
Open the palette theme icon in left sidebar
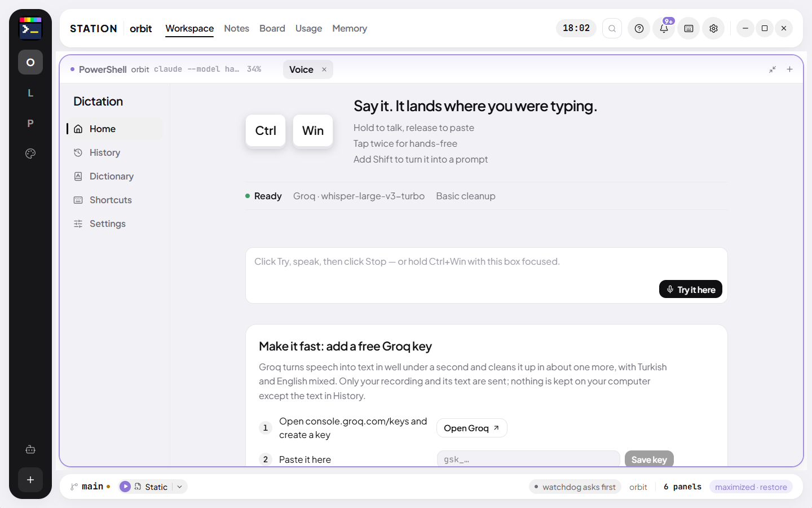pos(30,154)
